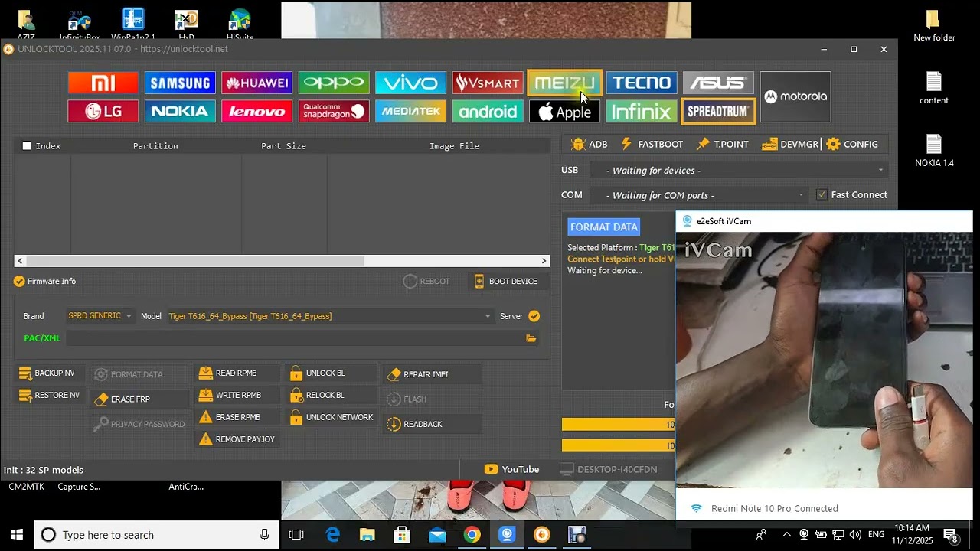Click the RELOCK BL button

pos(332,396)
